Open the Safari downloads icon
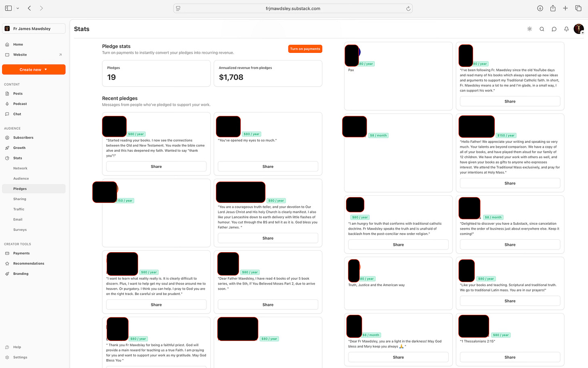 pos(540,8)
